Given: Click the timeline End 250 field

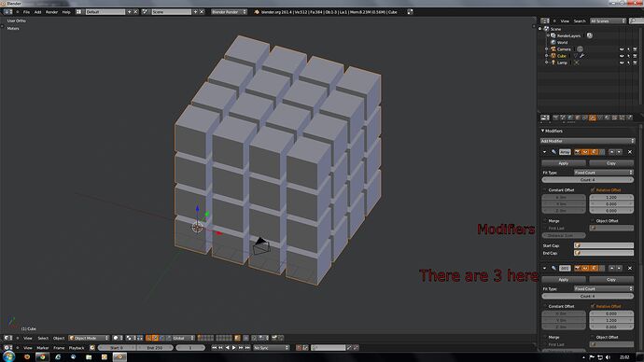Looking at the screenshot, I should [154, 348].
